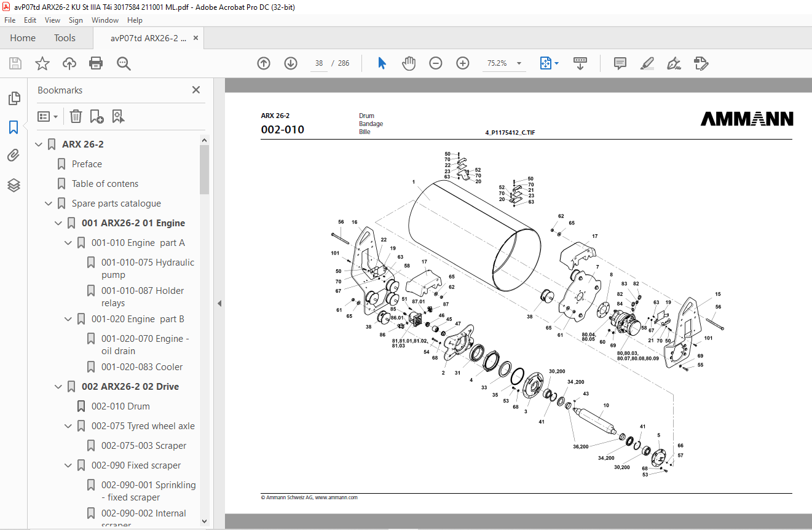Open 002-090-001 Sprinkling fixed scraper bookmark
812x530 pixels.
point(149,491)
